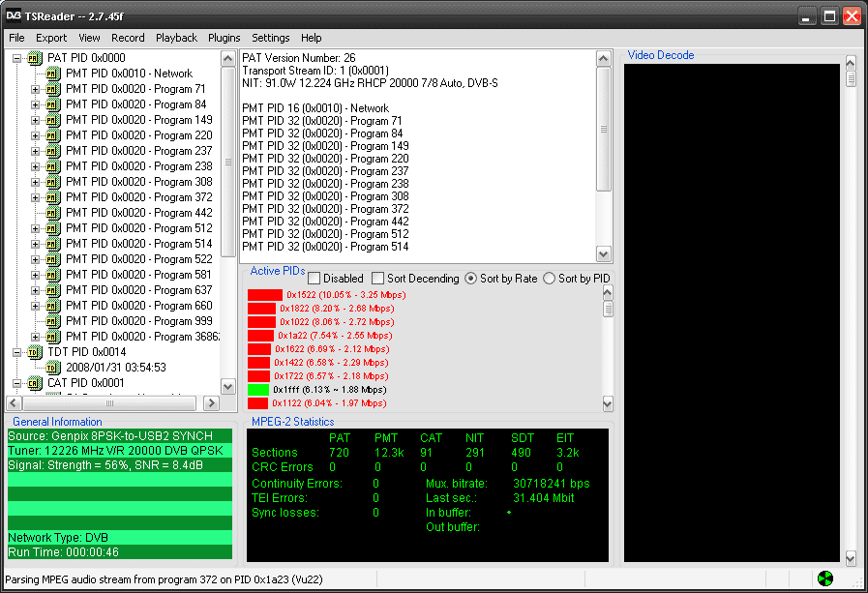Open the Help menu
The image size is (868, 593).
312,38
